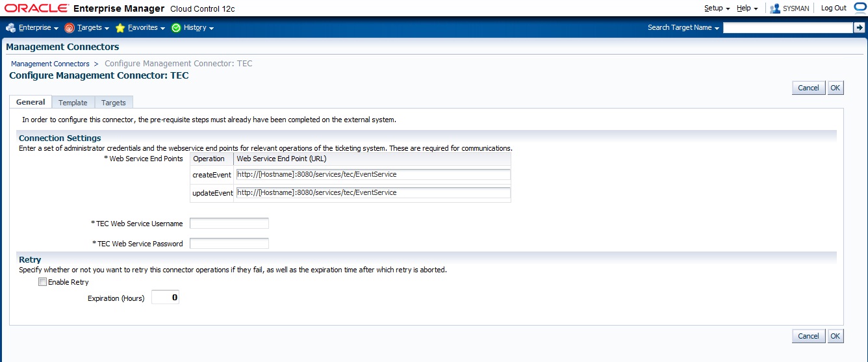Image resolution: width=868 pixels, height=362 pixels.
Task: Open the History dropdown menu
Action: coord(198,28)
